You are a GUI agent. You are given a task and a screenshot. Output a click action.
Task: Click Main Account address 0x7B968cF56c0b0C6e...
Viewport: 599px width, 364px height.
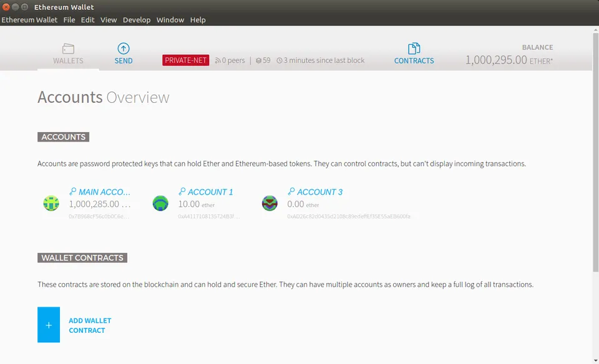pos(99,216)
